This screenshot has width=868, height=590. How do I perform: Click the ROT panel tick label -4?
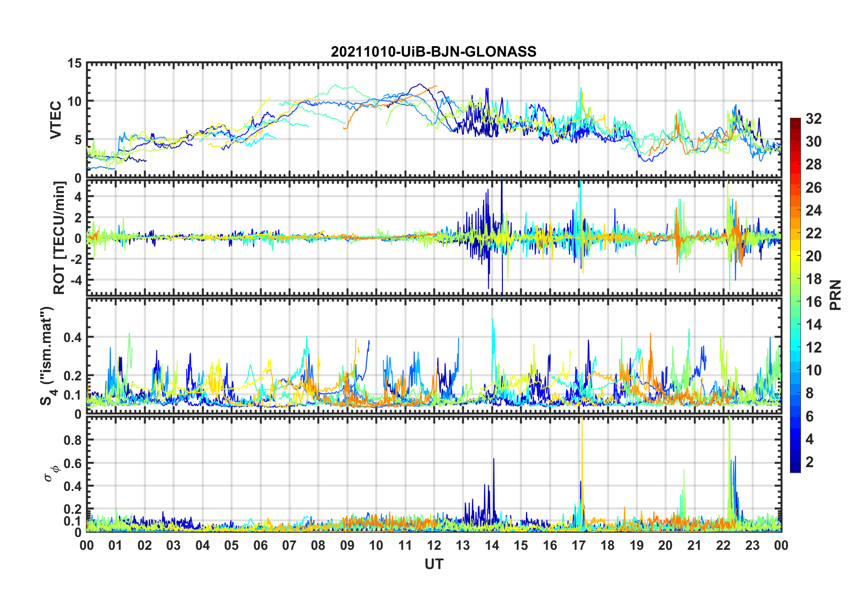tap(76, 279)
